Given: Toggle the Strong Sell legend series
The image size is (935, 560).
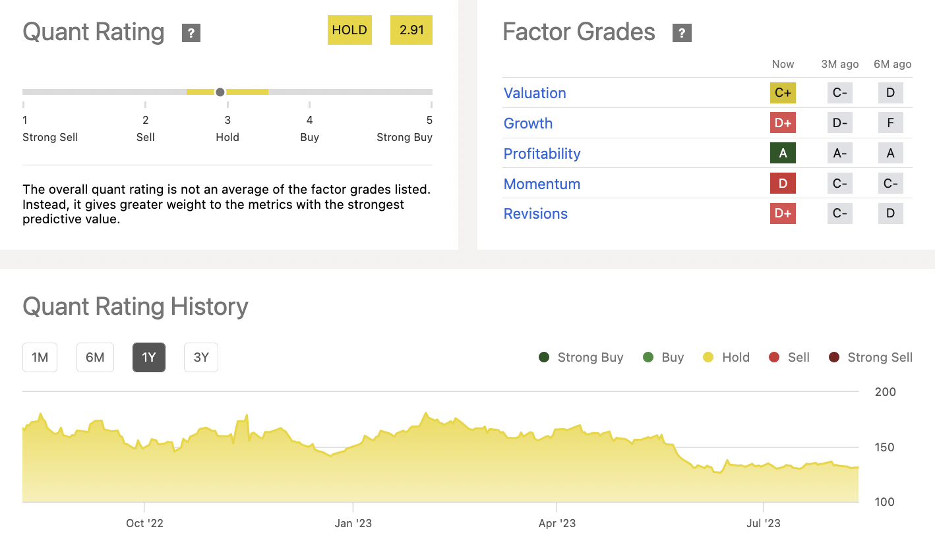Looking at the screenshot, I should coord(870,357).
